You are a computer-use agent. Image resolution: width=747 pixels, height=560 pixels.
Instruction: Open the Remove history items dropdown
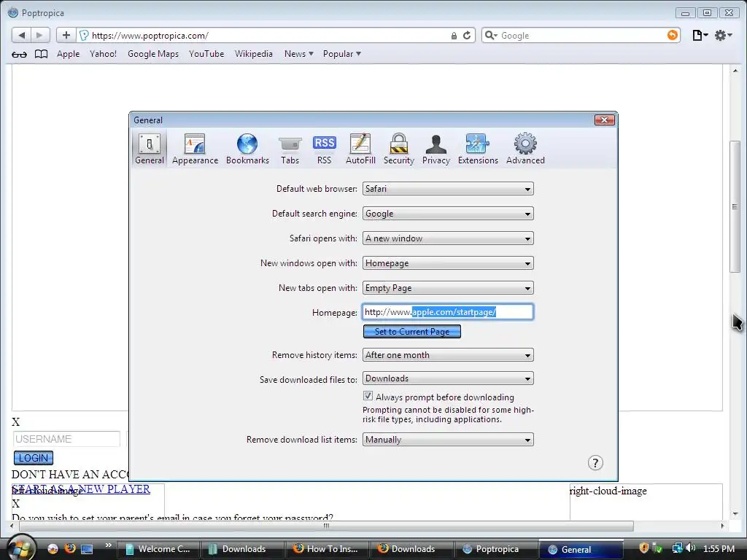(x=448, y=355)
